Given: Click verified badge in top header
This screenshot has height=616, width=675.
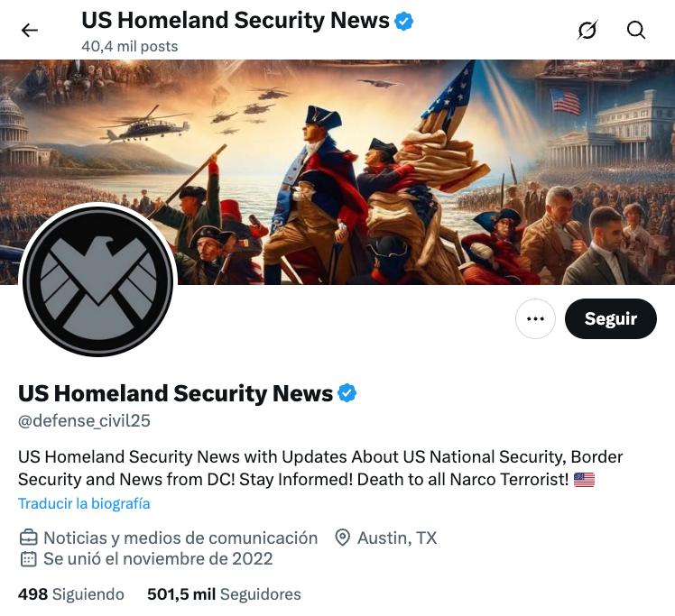Looking at the screenshot, I should 404,22.
